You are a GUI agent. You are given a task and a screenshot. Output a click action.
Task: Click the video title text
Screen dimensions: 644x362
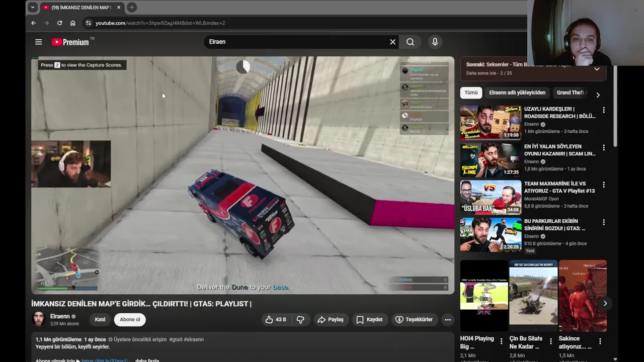[141, 304]
